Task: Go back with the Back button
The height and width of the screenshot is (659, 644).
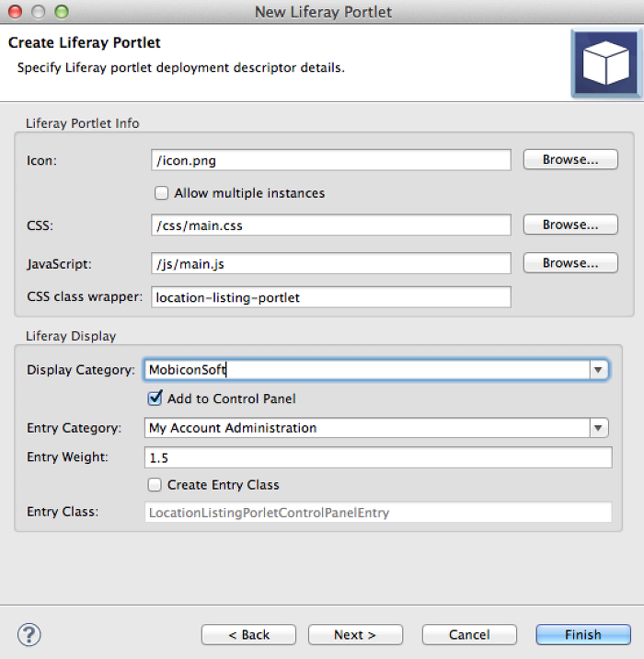Action: (248, 634)
